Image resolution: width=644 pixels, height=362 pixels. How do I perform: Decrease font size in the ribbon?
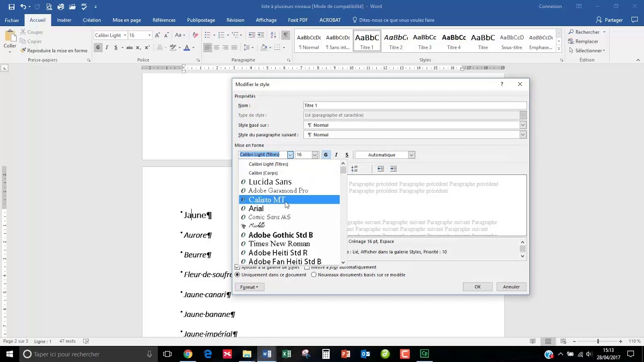pos(166,35)
